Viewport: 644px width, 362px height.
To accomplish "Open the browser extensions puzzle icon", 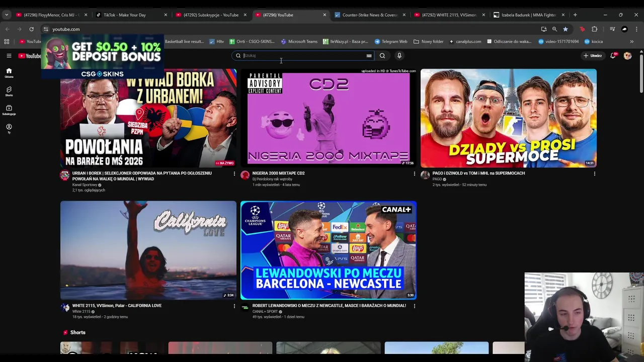I will point(594,29).
